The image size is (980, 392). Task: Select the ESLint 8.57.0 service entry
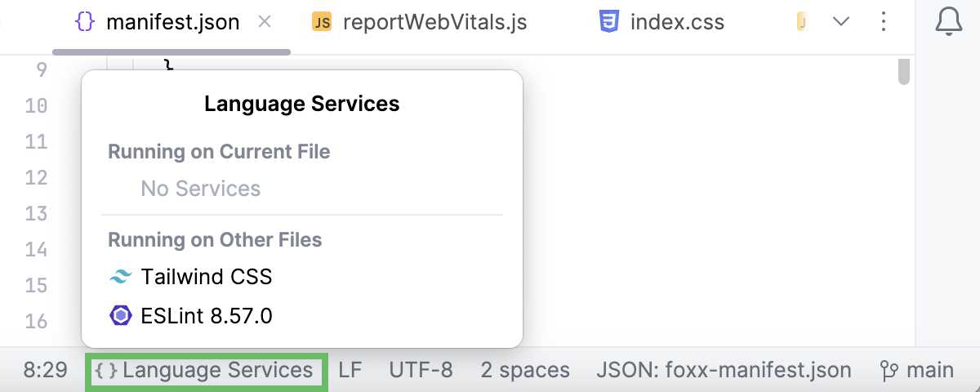click(x=206, y=315)
